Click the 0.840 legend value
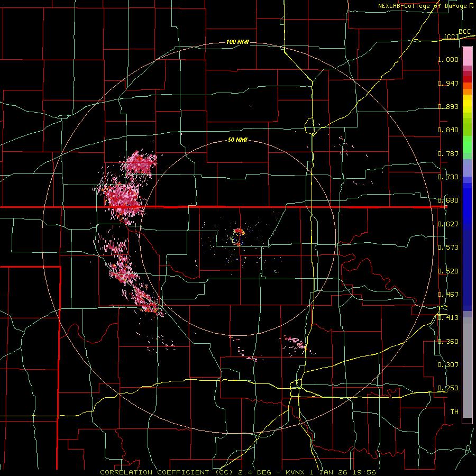 point(448,130)
